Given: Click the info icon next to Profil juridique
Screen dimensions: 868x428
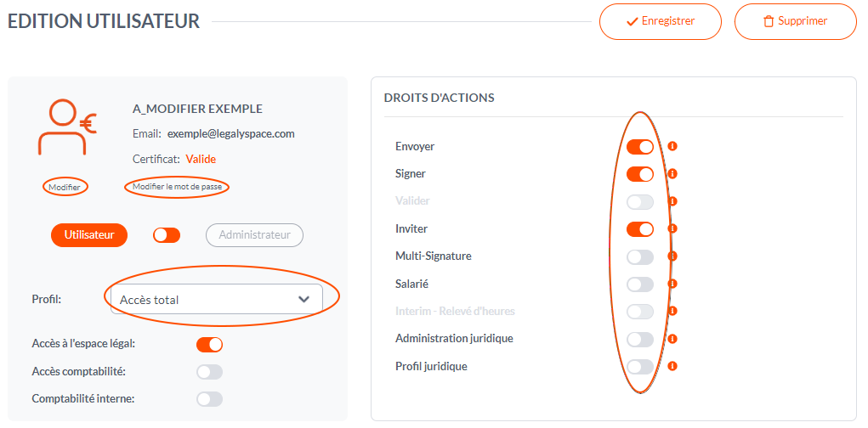Looking at the screenshot, I should pyautogui.click(x=672, y=366).
